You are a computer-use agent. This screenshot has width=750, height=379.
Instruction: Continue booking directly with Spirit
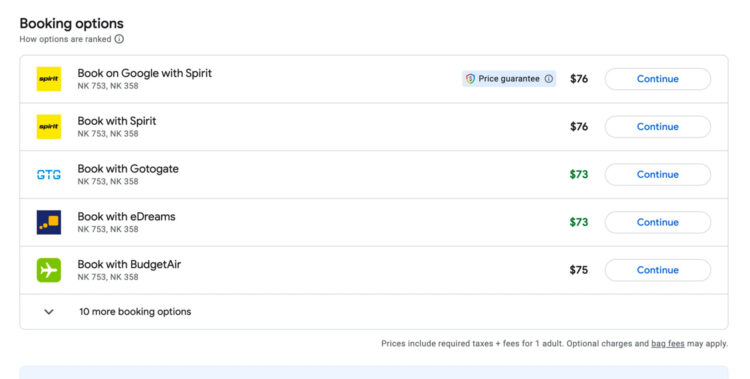click(658, 127)
